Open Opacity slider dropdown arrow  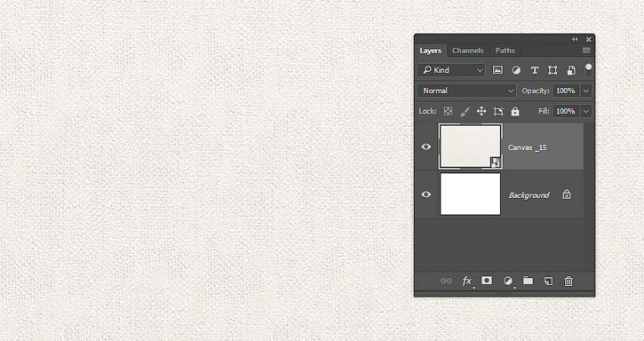(x=586, y=91)
